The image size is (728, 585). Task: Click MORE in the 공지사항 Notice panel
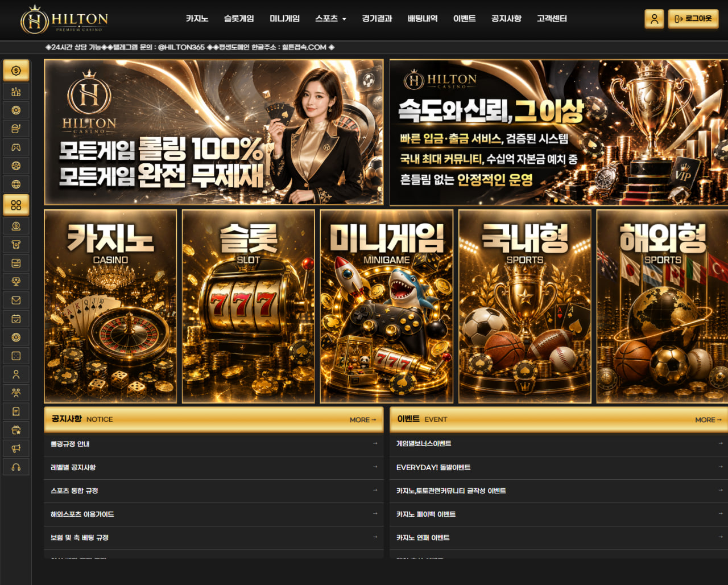pyautogui.click(x=363, y=420)
